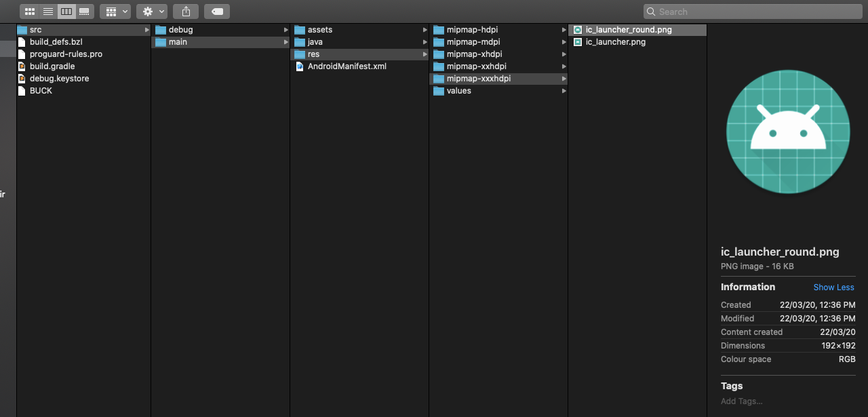
Task: Click the BUCK file icon
Action: [x=22, y=91]
